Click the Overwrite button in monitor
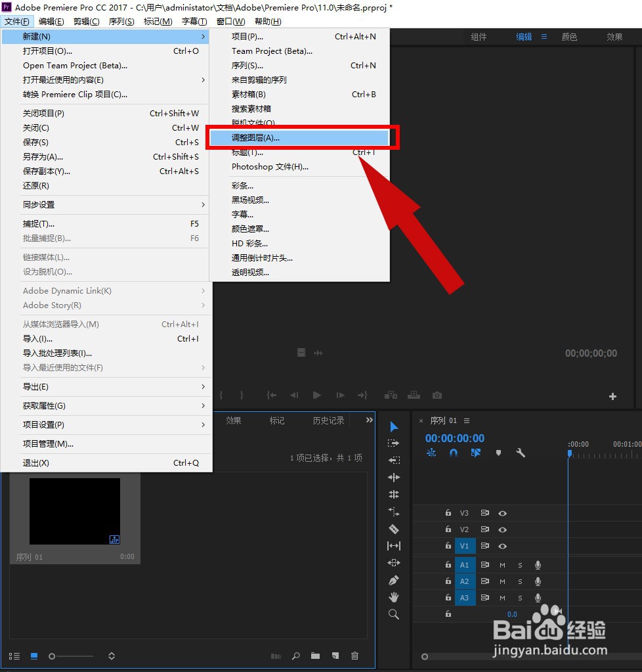Image resolution: width=642 pixels, height=672 pixels. point(414,395)
